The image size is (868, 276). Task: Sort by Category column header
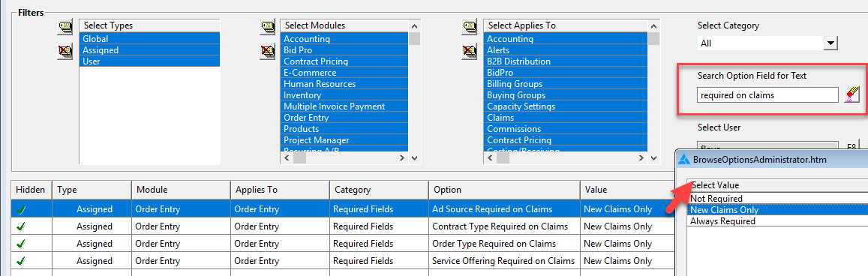click(x=379, y=189)
